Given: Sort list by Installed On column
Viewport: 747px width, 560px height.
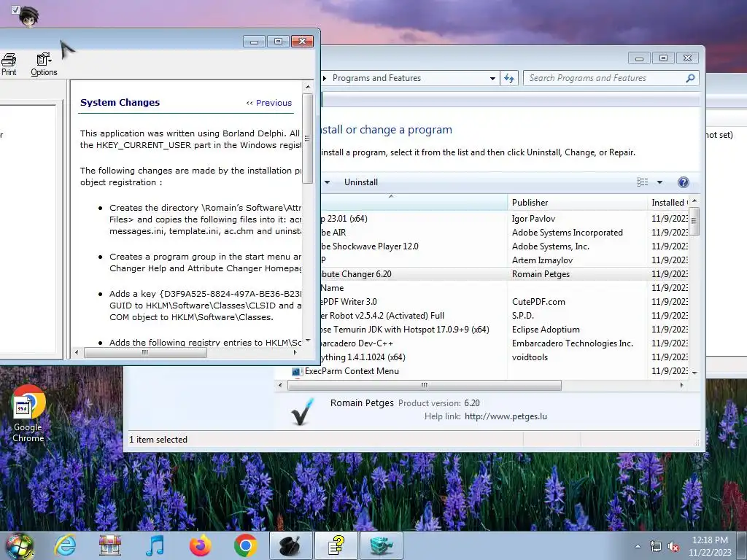Looking at the screenshot, I should pyautogui.click(x=668, y=203).
